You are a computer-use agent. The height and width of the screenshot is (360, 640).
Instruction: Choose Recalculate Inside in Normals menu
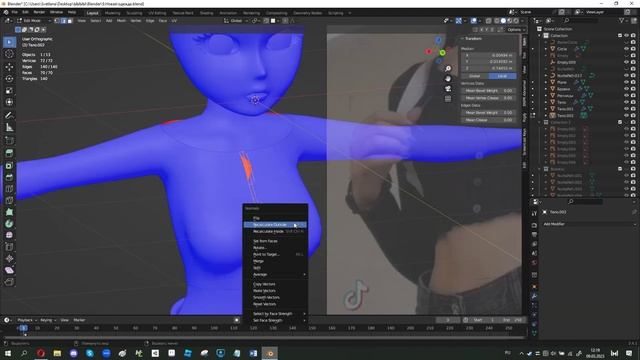pos(275,231)
